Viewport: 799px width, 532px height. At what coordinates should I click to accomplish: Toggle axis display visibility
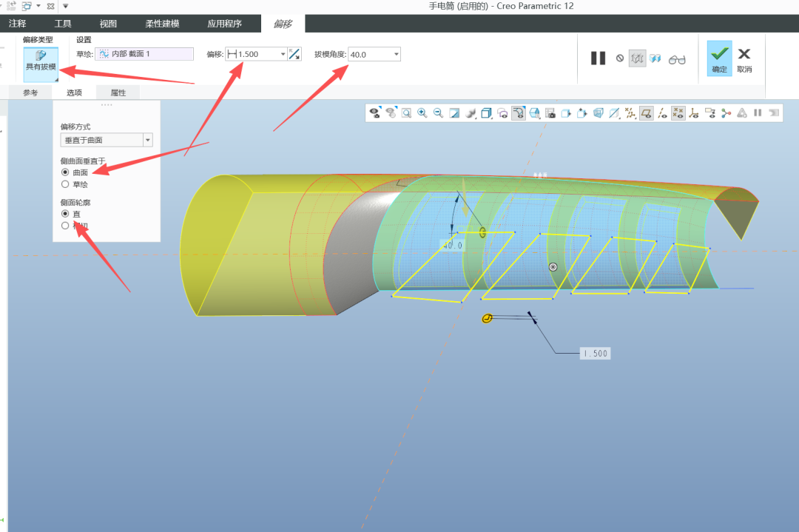[662, 113]
